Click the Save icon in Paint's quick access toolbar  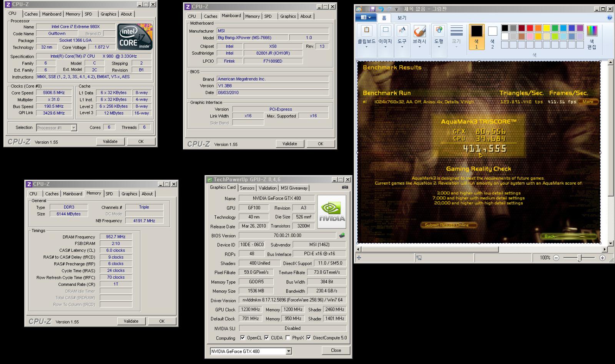373,9
